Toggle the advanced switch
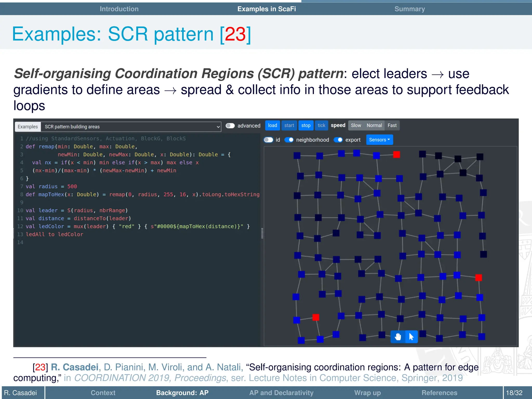Viewport: 532px width, 399px height. pyautogui.click(x=230, y=126)
